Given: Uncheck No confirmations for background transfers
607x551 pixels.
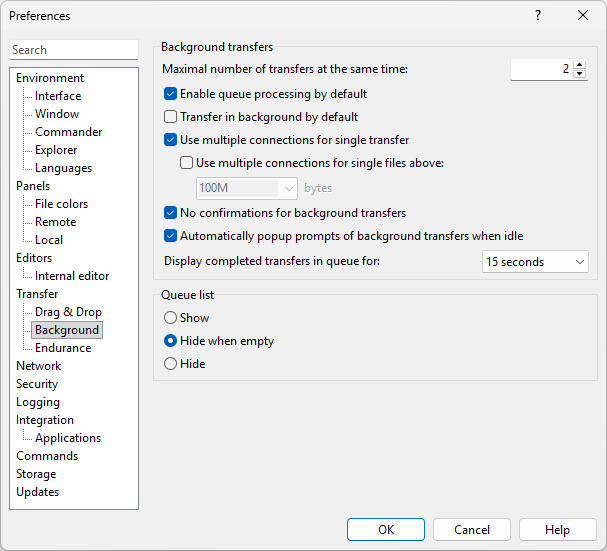Looking at the screenshot, I should (x=170, y=213).
